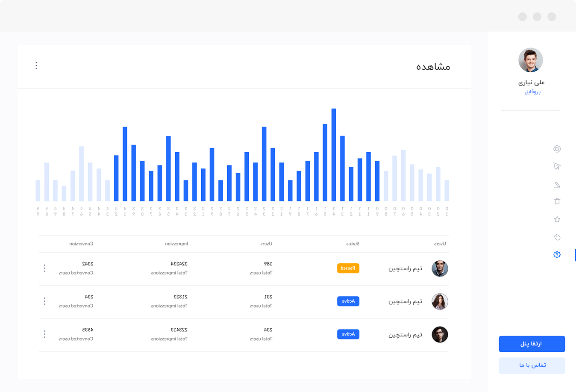Screen dimensions: 576x392
Task: Select the cursor pointer icon in sidebar
Action: 557,166
